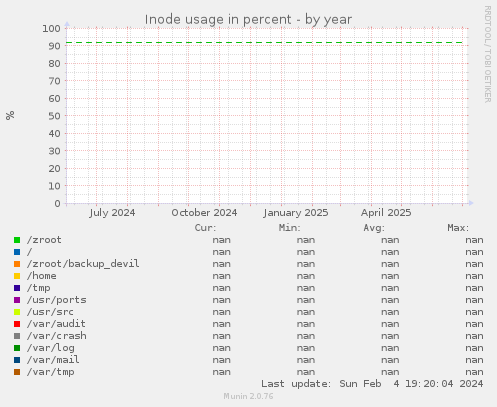Click the Max nan value for /var/tmp
This screenshot has width=497, height=407.
(x=474, y=372)
